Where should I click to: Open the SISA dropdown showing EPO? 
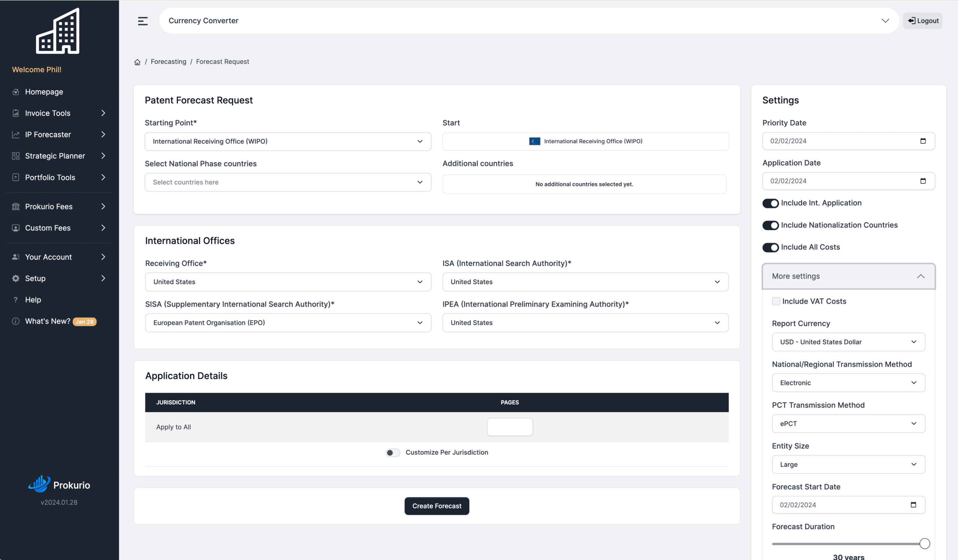tap(288, 322)
